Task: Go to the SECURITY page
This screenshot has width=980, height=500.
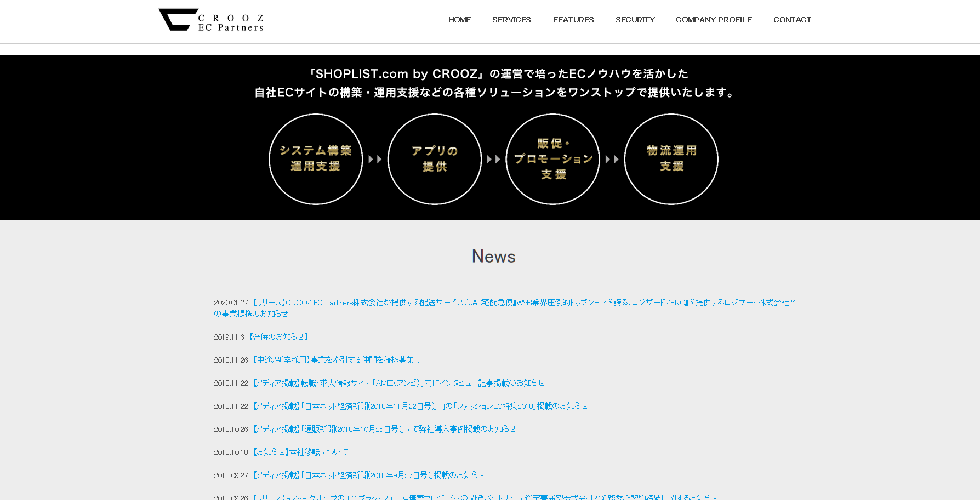Action: (x=635, y=20)
